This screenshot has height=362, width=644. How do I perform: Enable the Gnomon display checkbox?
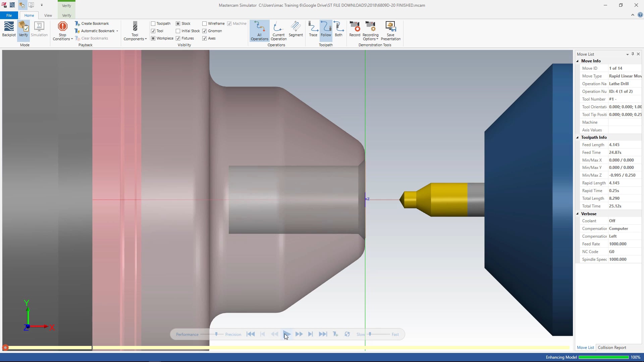tap(205, 31)
